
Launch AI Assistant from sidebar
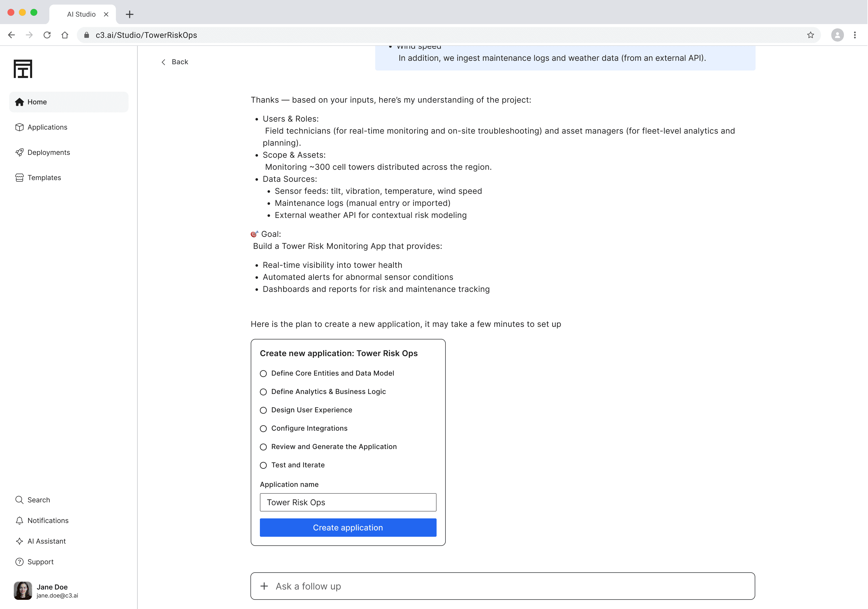[46, 541]
